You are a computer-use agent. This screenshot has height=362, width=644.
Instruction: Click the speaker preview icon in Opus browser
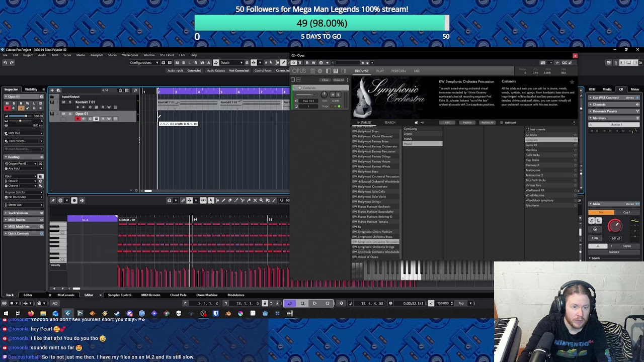(x=416, y=123)
